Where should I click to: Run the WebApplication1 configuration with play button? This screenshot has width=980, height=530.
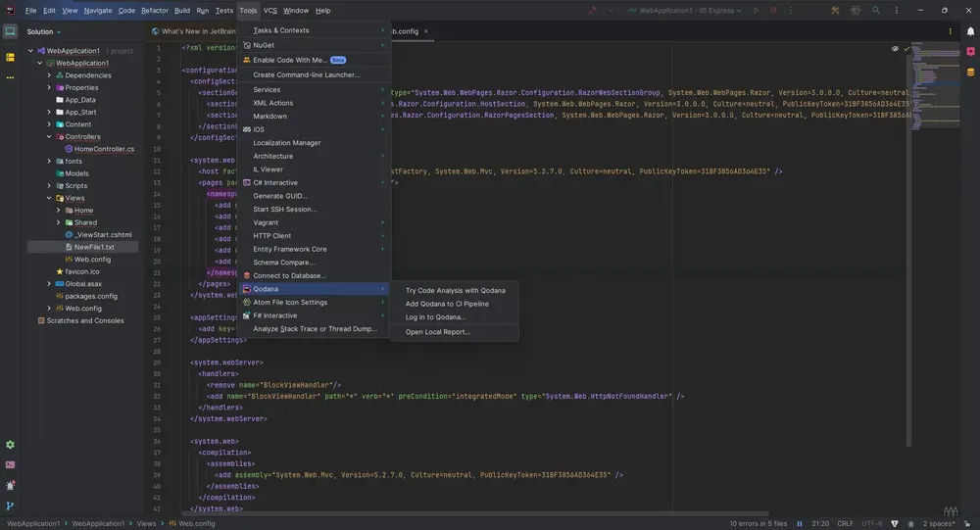[757, 10]
